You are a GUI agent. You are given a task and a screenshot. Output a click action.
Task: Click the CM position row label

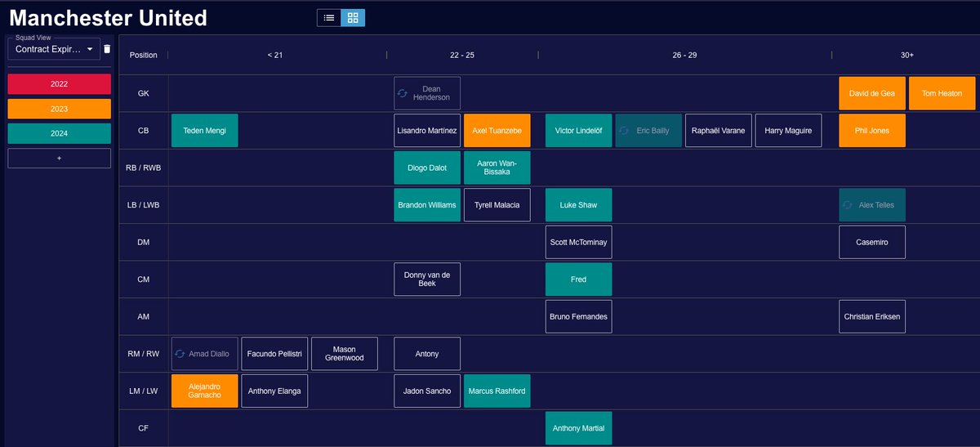pos(143,279)
